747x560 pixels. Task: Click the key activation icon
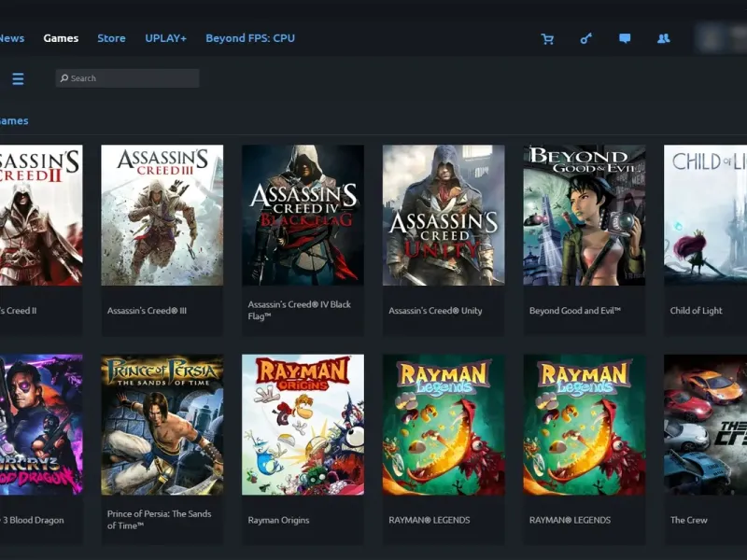click(586, 38)
